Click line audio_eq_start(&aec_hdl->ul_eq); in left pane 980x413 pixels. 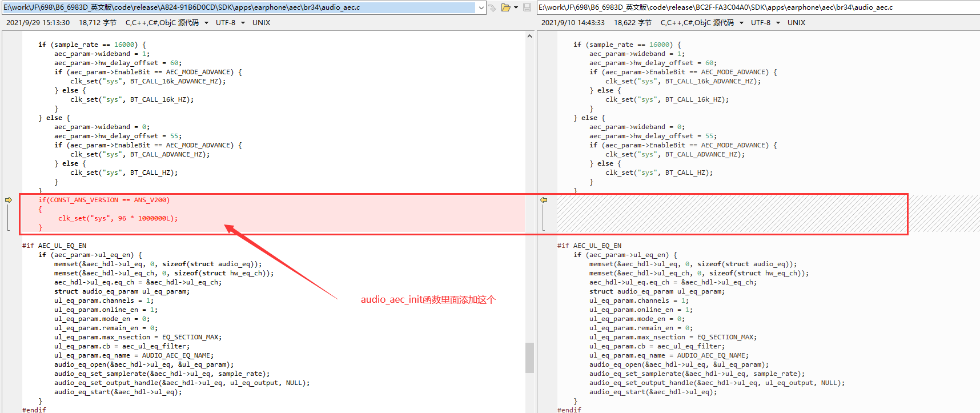pyautogui.click(x=118, y=392)
